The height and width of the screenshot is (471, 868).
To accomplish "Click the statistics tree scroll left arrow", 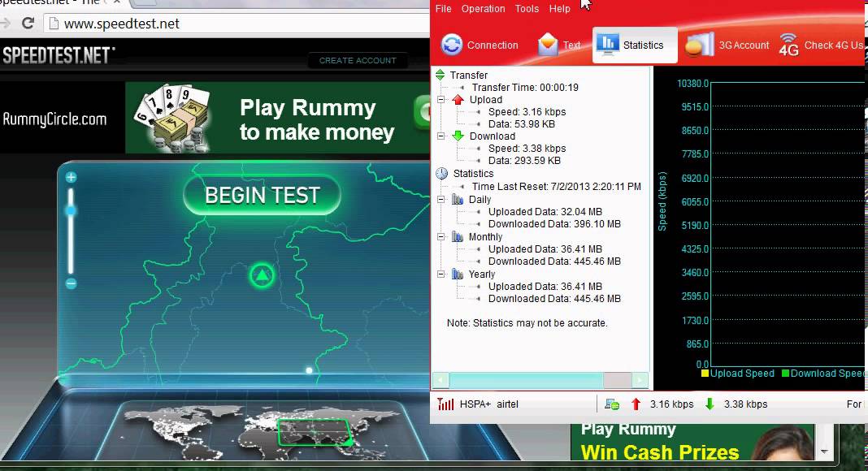I will (x=441, y=380).
